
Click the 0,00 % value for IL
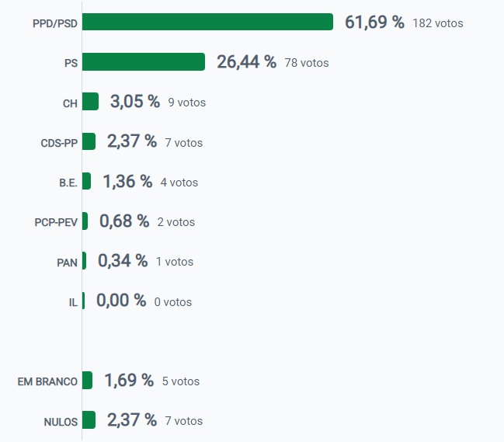pos(120,301)
